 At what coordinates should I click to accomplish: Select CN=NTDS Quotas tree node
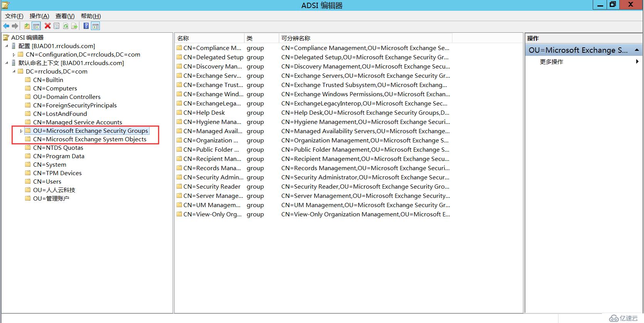(58, 147)
